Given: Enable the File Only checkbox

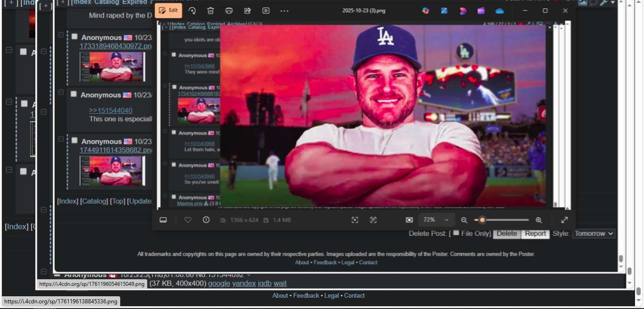Looking at the screenshot, I should point(456,233).
